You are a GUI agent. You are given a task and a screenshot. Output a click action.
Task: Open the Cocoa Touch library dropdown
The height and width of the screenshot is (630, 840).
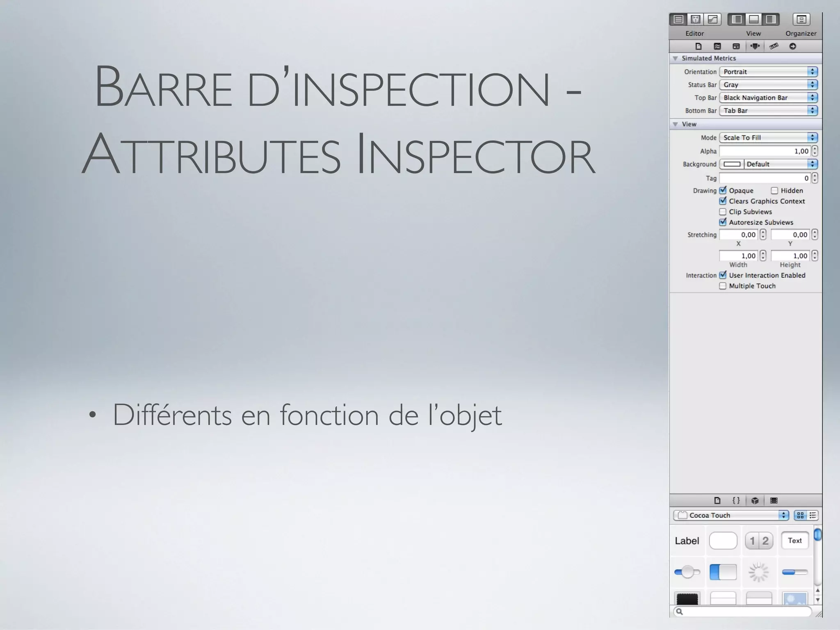point(731,515)
